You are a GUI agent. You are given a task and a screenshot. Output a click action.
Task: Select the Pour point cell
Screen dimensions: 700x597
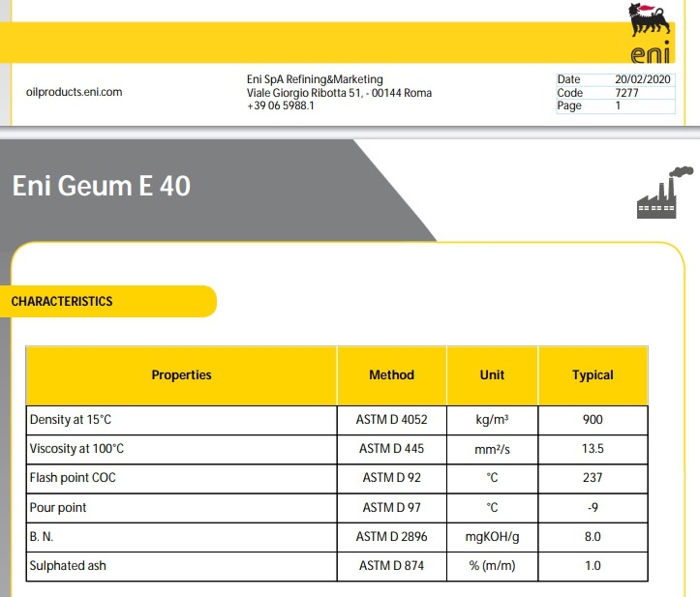(x=181, y=508)
